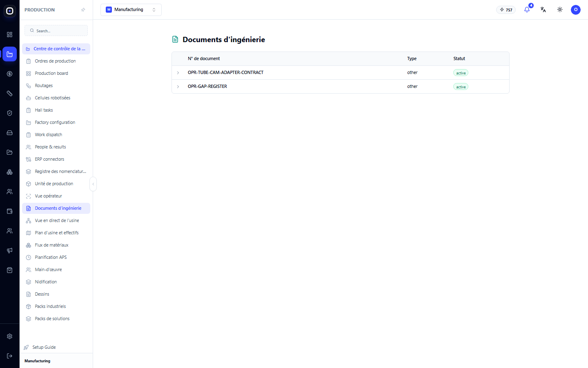Select Vue opérateur in sidebar

tap(56, 196)
